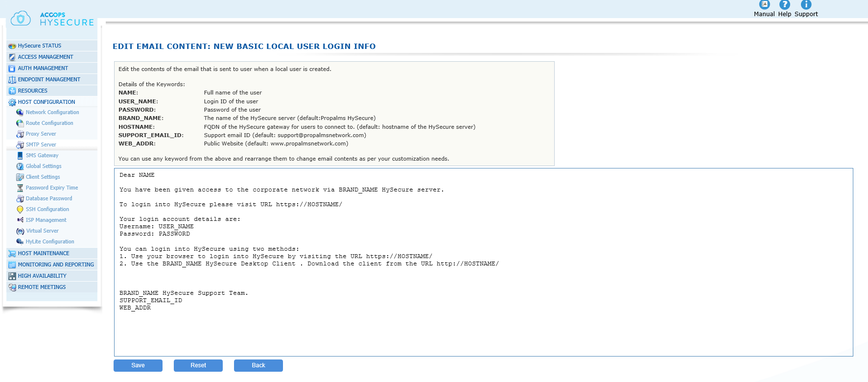
Task: Open Global Settings submenu item
Action: 44,166
